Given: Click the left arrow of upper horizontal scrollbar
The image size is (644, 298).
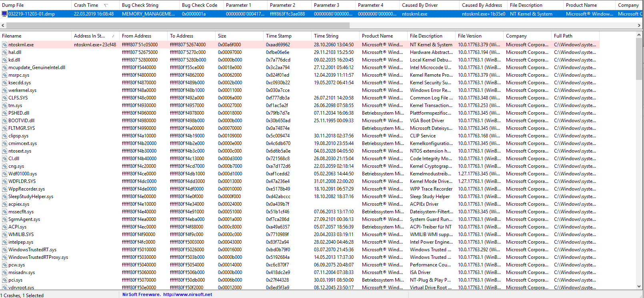Looking at the screenshot, I should pyautogui.click(x=3, y=25).
